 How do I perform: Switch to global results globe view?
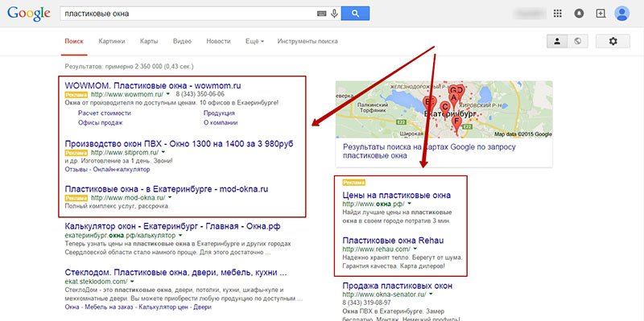(x=577, y=41)
